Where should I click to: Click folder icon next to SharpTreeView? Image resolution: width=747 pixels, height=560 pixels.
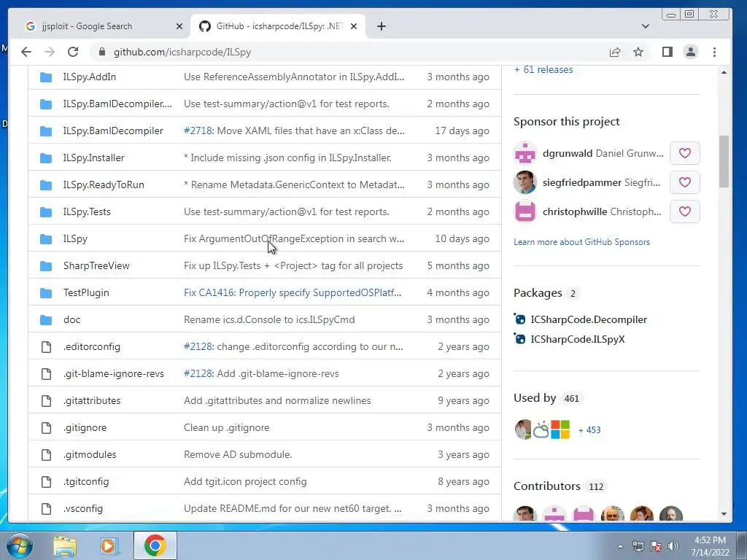[x=46, y=265]
